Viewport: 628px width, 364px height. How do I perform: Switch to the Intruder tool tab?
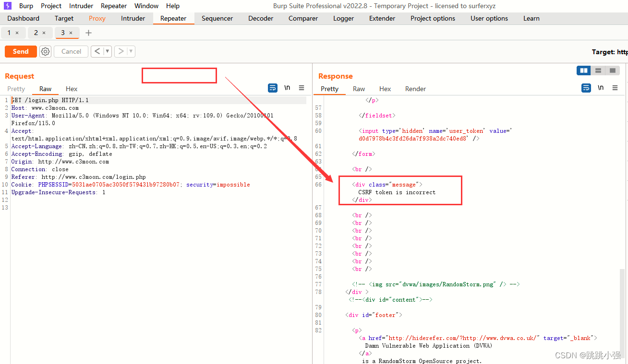(x=133, y=18)
